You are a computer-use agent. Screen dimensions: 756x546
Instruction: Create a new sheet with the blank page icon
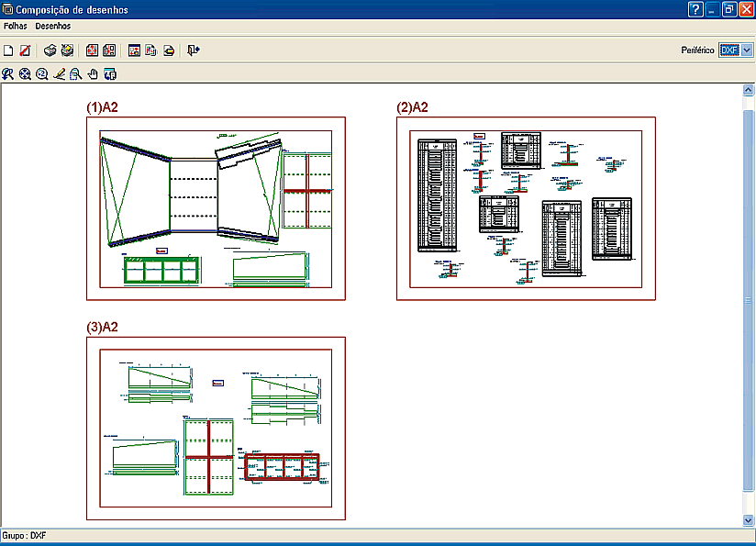coord(8,50)
